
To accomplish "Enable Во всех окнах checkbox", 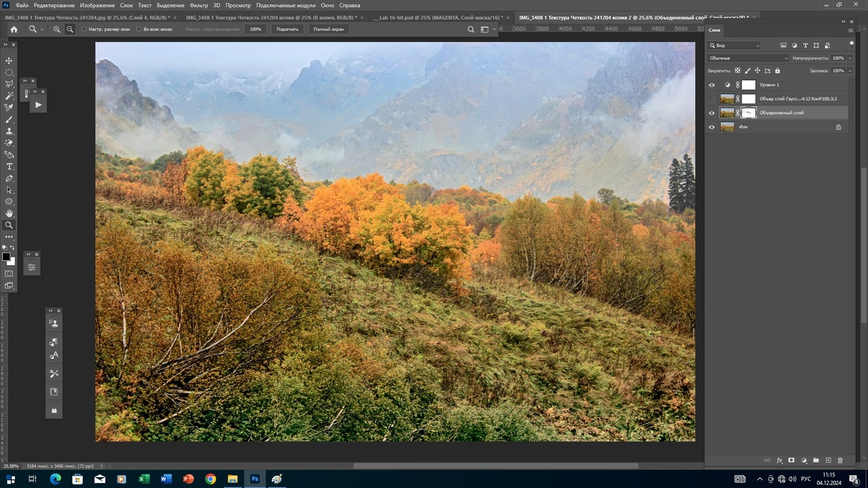I will click(139, 29).
